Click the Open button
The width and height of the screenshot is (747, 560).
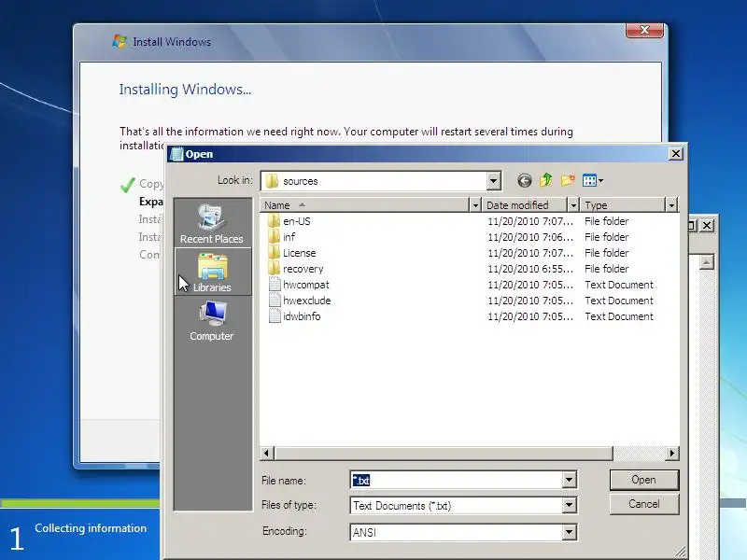coord(644,480)
